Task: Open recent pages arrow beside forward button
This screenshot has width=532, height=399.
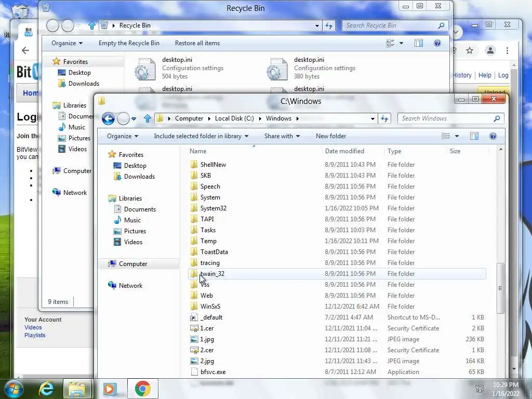Action: click(134, 119)
